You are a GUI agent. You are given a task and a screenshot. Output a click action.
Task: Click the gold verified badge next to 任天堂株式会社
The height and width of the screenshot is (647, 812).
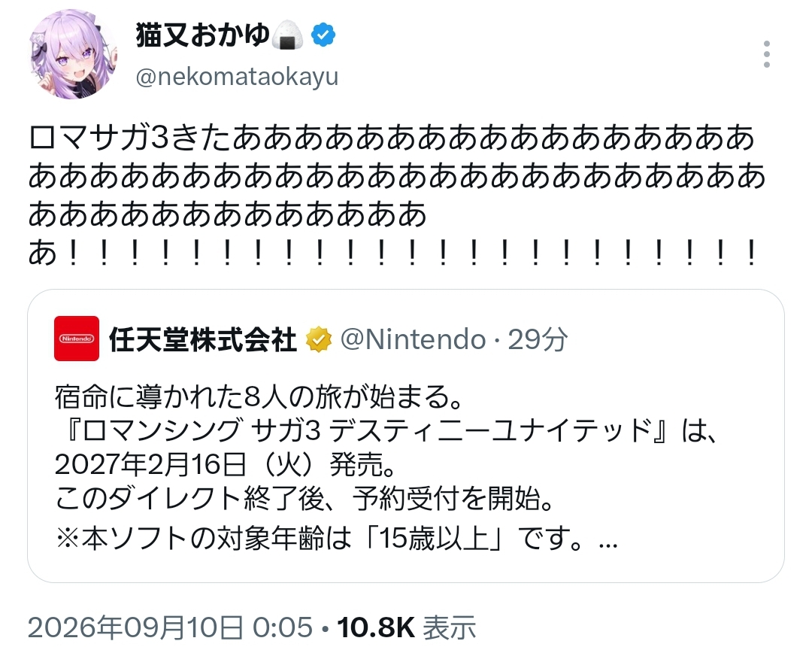pyautogui.click(x=319, y=339)
